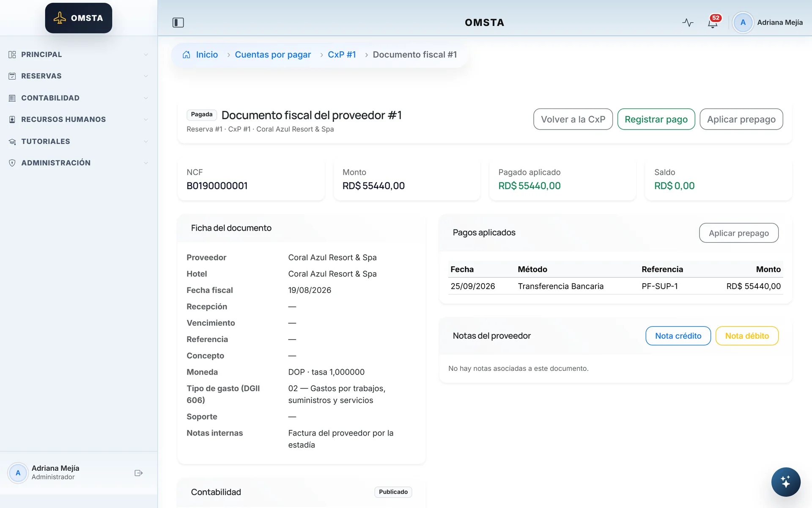Click the Transferencia Bancaria method cell
This screenshot has width=812, height=508.
click(x=560, y=286)
